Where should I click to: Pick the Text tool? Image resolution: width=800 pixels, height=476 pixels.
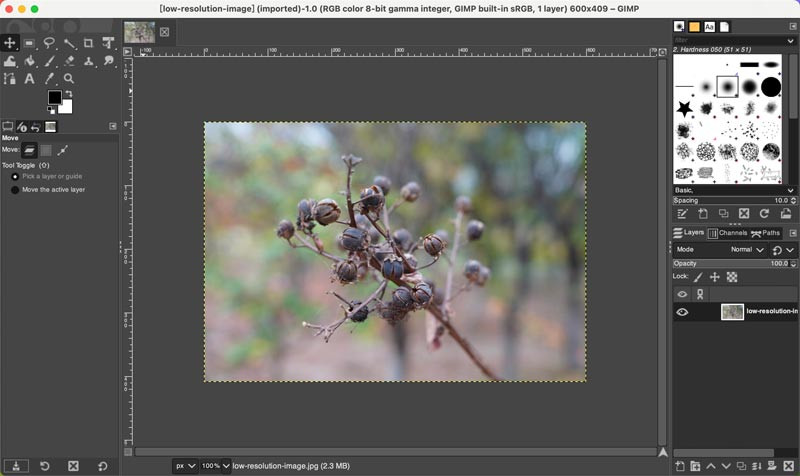29,78
